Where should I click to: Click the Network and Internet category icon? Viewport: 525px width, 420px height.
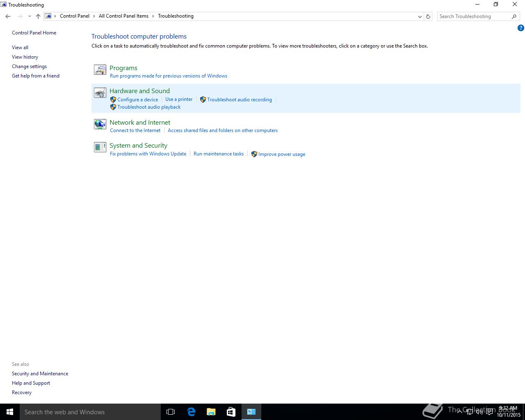tap(100, 124)
